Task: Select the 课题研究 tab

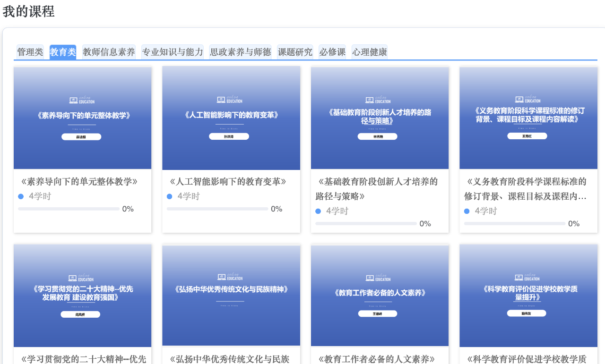Action: (295, 52)
